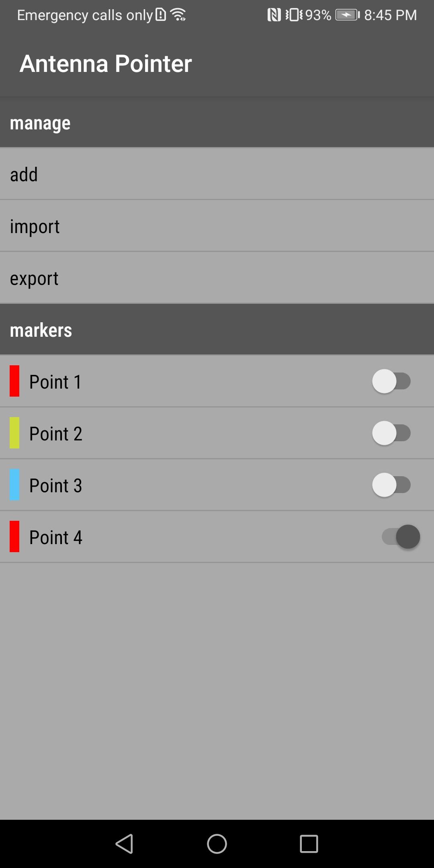Tap the Android home circle icon
Image resolution: width=434 pixels, height=868 pixels.
(217, 843)
